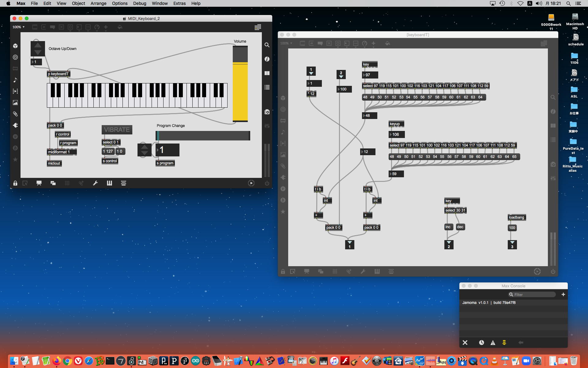Toggle the VIBRATE button object
The height and width of the screenshot is (368, 588).
(117, 130)
